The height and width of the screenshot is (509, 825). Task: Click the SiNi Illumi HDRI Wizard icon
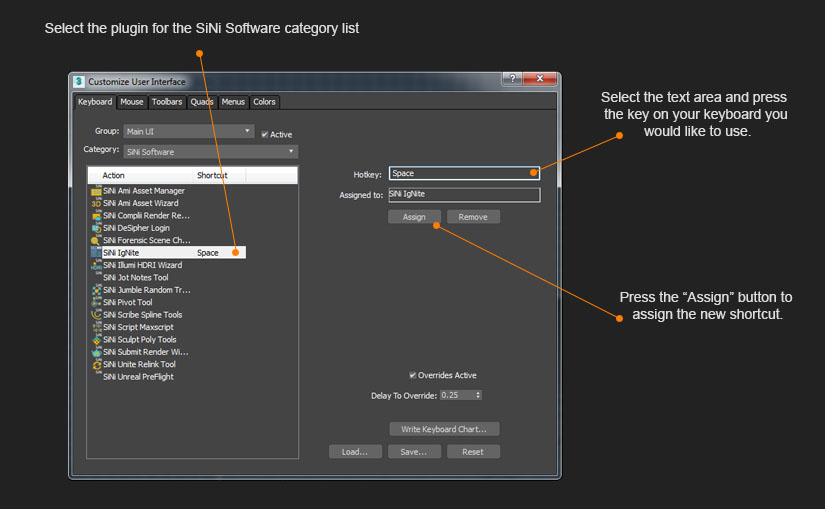point(96,265)
